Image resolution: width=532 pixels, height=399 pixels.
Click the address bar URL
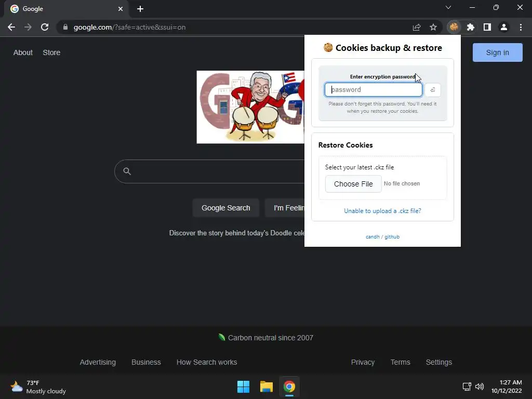coord(129,27)
